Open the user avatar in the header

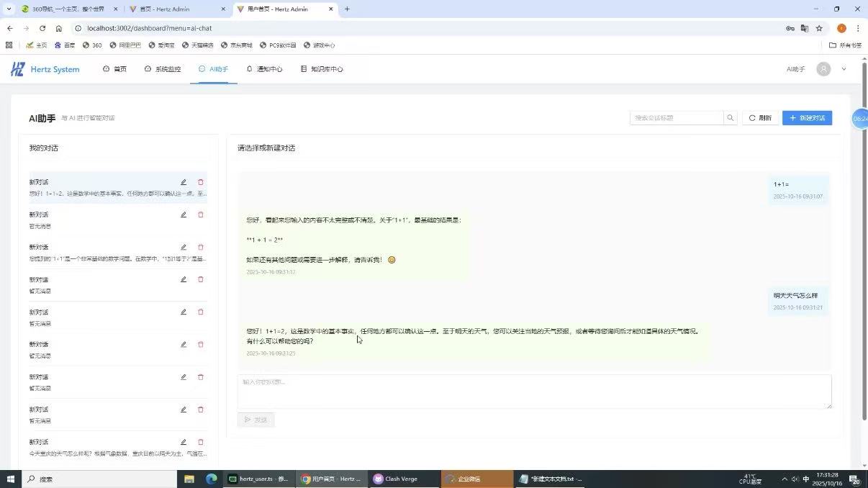pos(823,69)
